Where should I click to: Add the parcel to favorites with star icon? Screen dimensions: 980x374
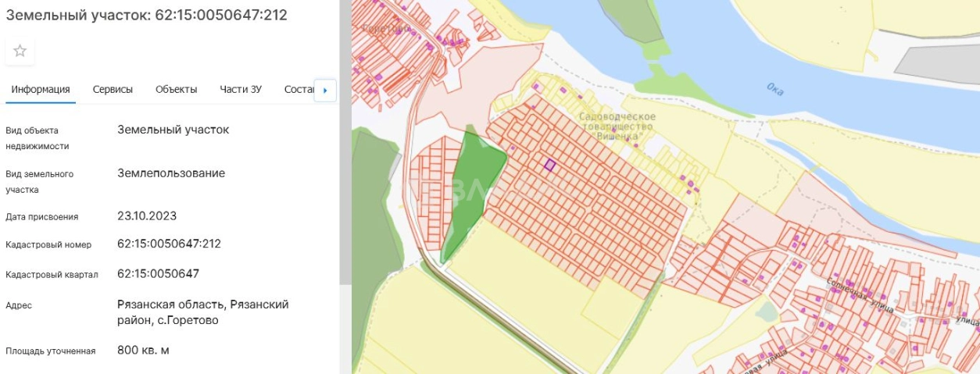20,51
